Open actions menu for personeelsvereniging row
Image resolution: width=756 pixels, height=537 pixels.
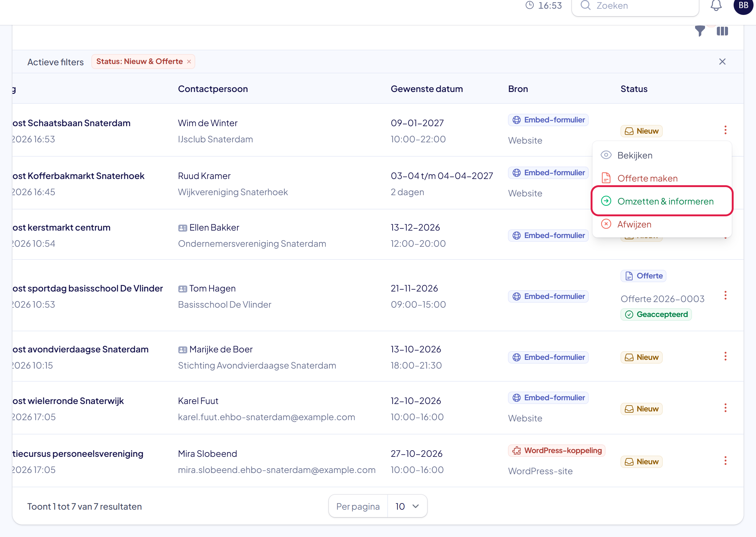pyautogui.click(x=725, y=461)
